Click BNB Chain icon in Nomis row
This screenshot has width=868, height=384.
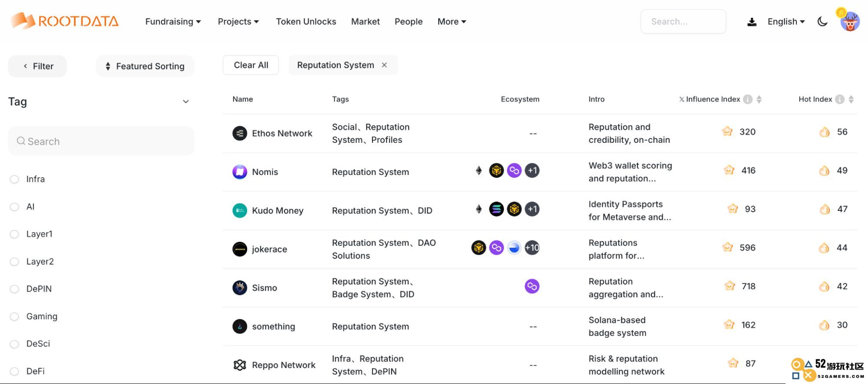point(496,171)
